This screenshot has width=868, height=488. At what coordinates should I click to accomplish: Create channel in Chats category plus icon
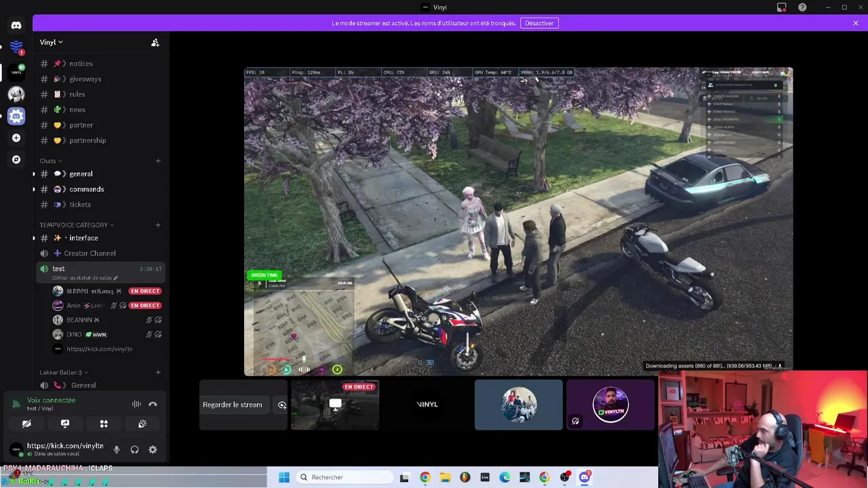tap(158, 161)
